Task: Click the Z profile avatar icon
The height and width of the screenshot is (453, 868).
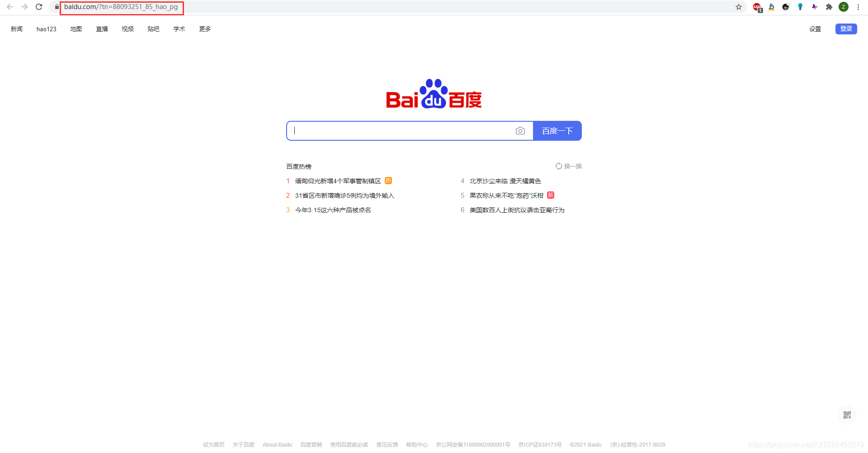Action: tap(844, 7)
